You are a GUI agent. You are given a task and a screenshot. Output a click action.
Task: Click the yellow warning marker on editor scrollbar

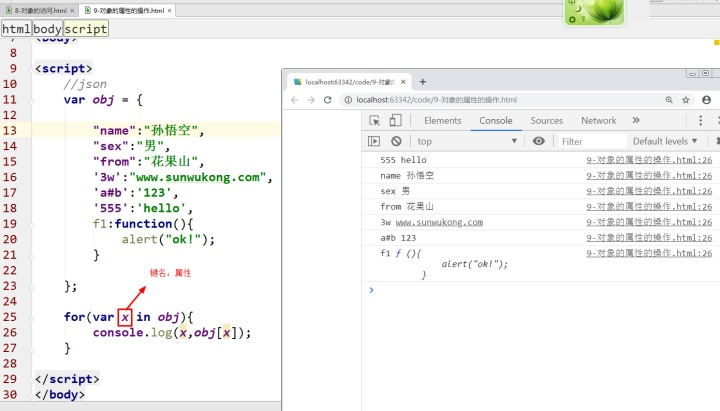(x=716, y=43)
